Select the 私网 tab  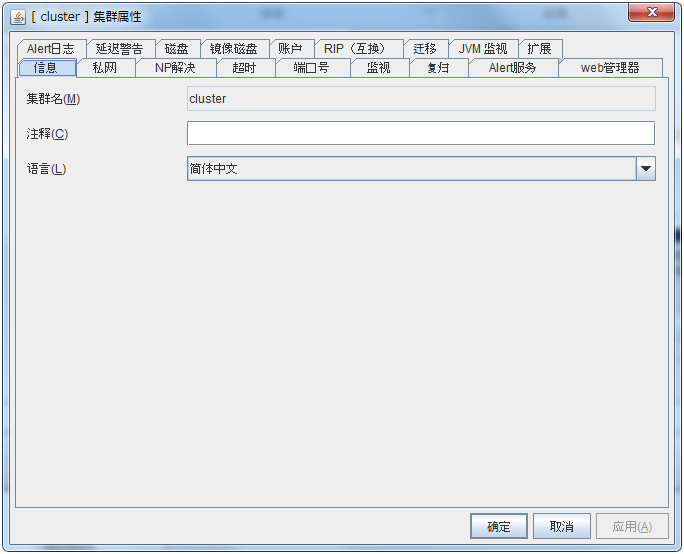pyautogui.click(x=104, y=68)
